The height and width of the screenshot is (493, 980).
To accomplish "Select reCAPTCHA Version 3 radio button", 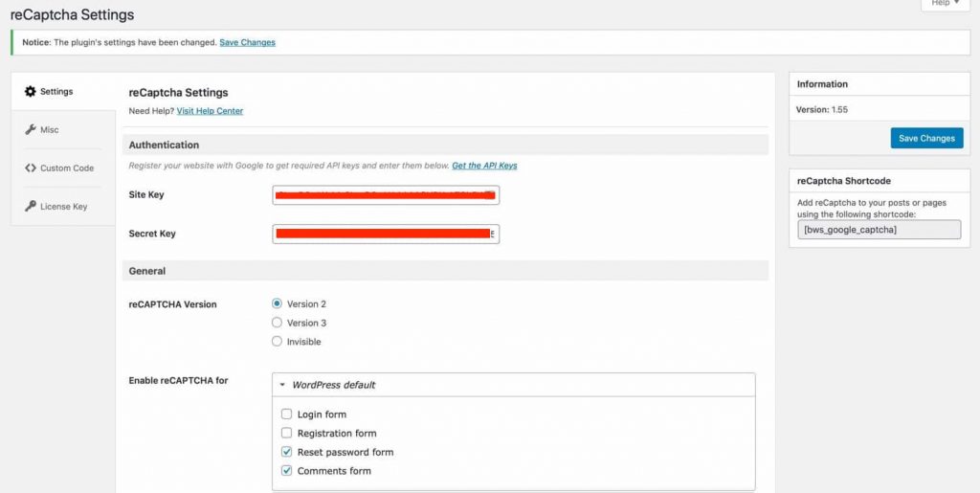I will (x=277, y=323).
